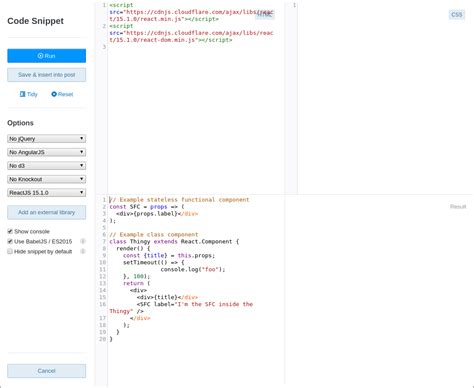Image resolution: width=474 pixels, height=388 pixels.
Task: Click the 'Code Snippet' heading
Action: coord(35,21)
